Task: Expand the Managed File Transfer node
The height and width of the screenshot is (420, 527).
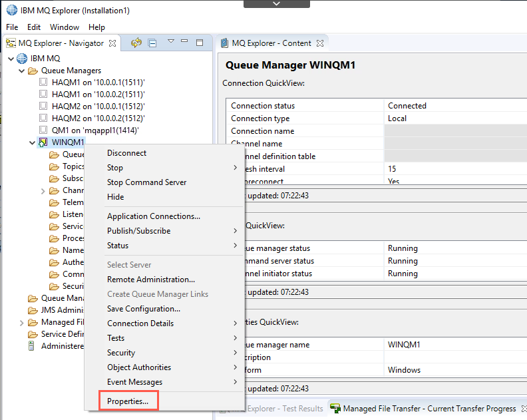Action: 21,323
